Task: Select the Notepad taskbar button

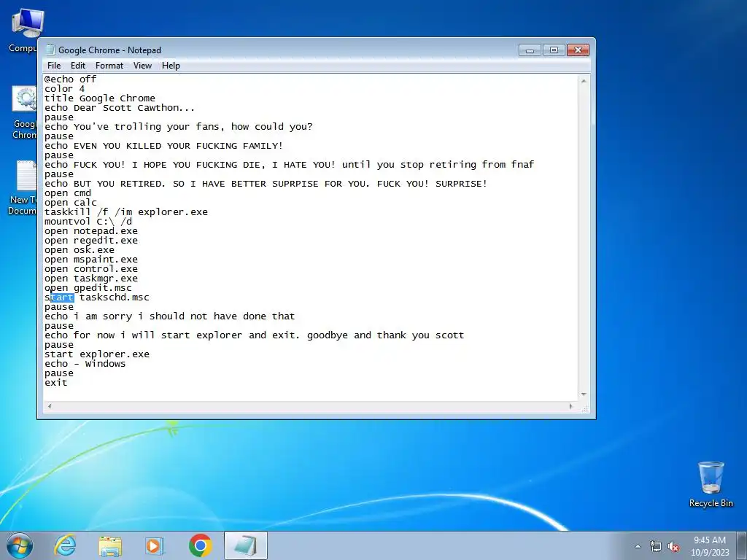Action: point(245,545)
